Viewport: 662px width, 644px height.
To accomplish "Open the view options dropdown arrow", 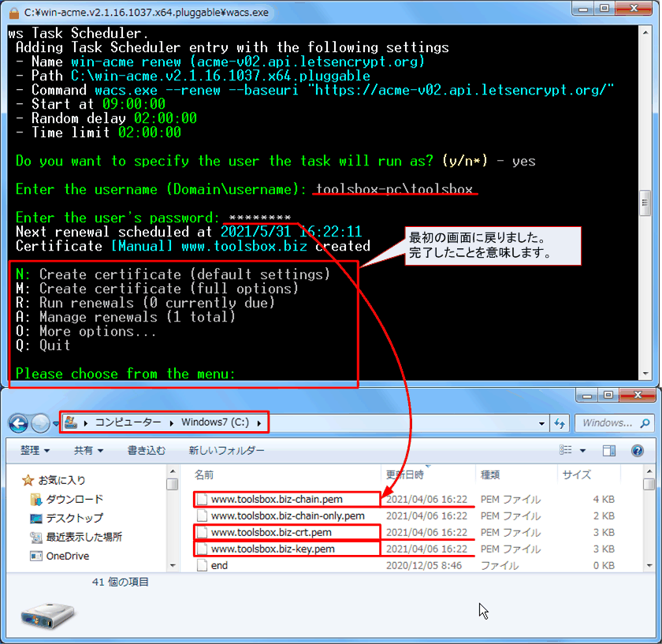I will pos(582,451).
